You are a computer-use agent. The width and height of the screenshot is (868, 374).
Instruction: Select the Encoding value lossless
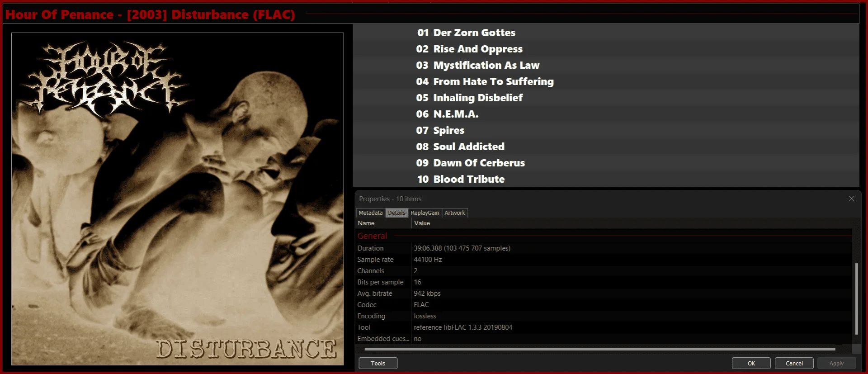click(x=425, y=316)
